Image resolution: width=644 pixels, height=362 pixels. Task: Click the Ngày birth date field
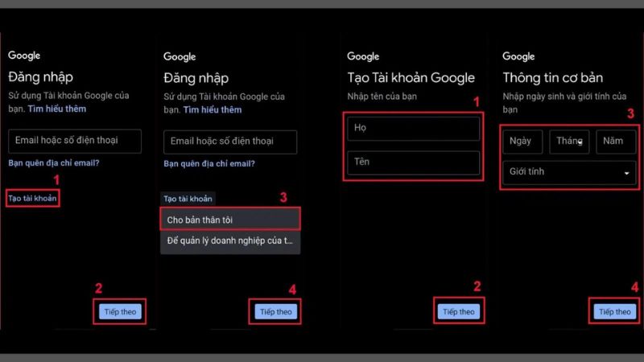click(522, 142)
